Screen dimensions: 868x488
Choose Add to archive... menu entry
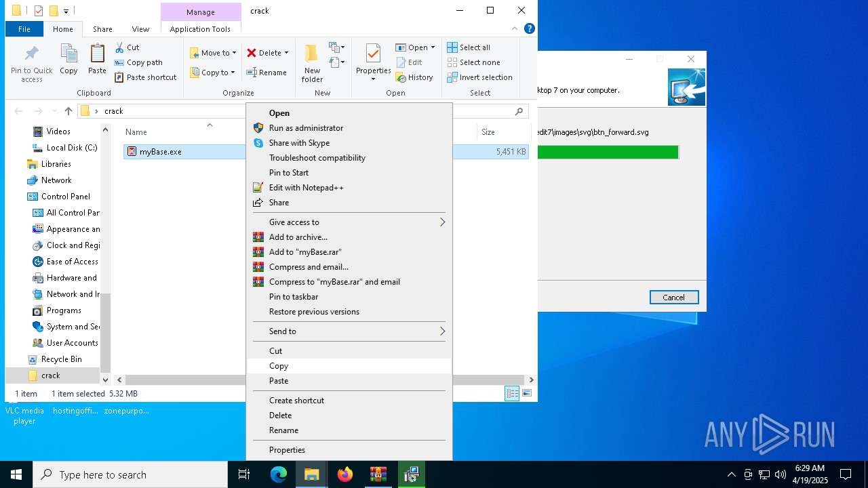[x=349, y=237]
